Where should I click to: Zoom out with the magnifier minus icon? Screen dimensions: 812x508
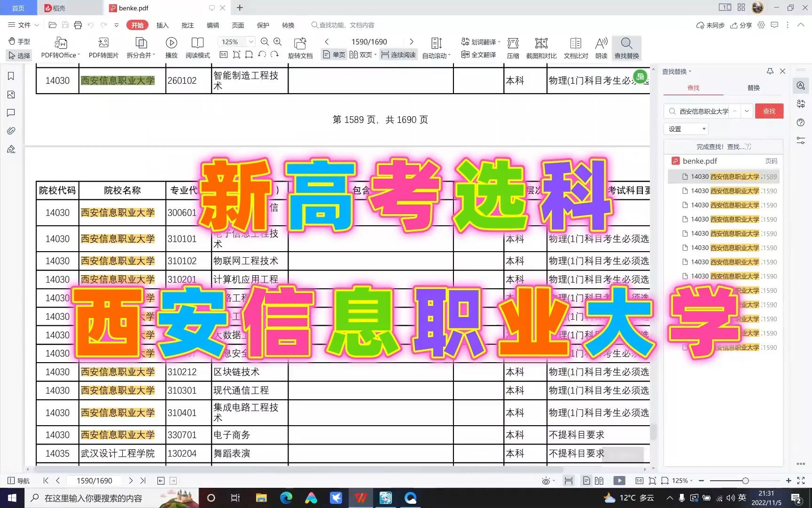coord(265,42)
